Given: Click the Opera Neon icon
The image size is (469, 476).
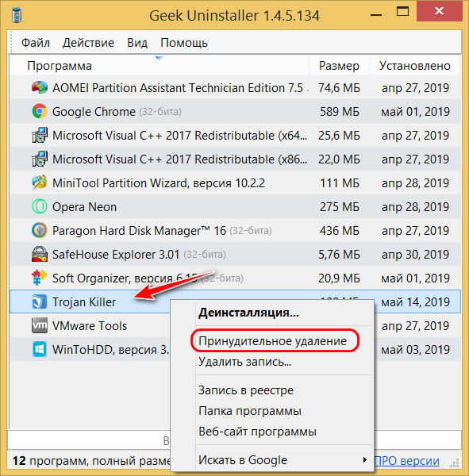Looking at the screenshot, I should 40,207.
